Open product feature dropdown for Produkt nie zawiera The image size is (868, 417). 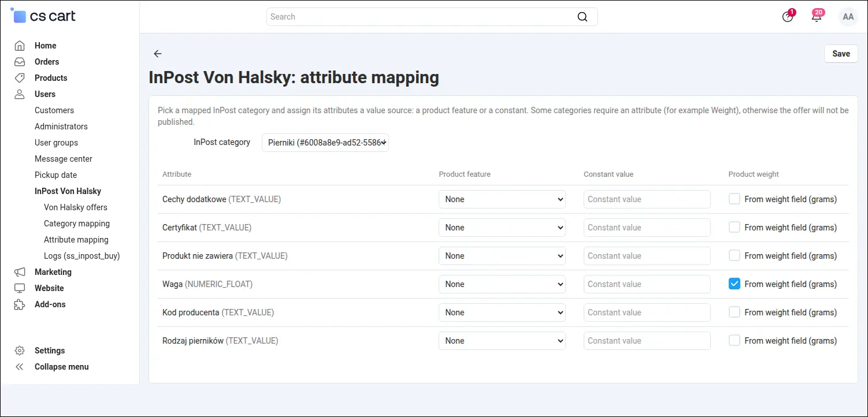point(502,256)
